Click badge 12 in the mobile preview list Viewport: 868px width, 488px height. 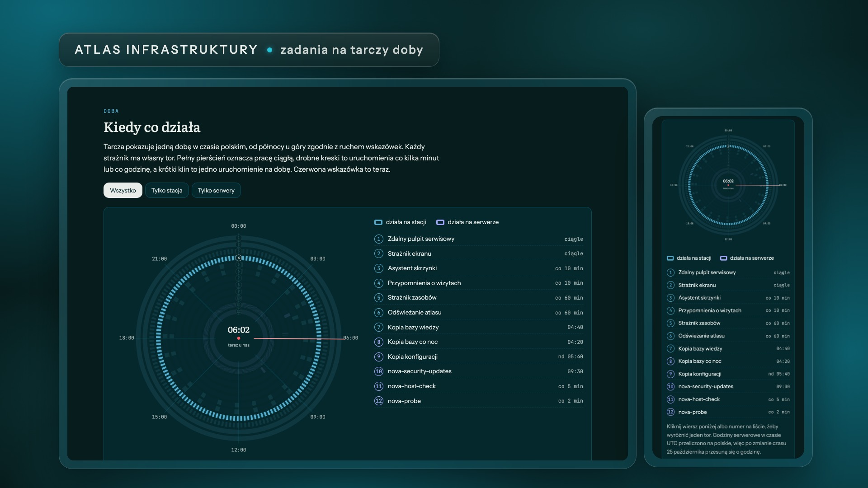tap(670, 412)
